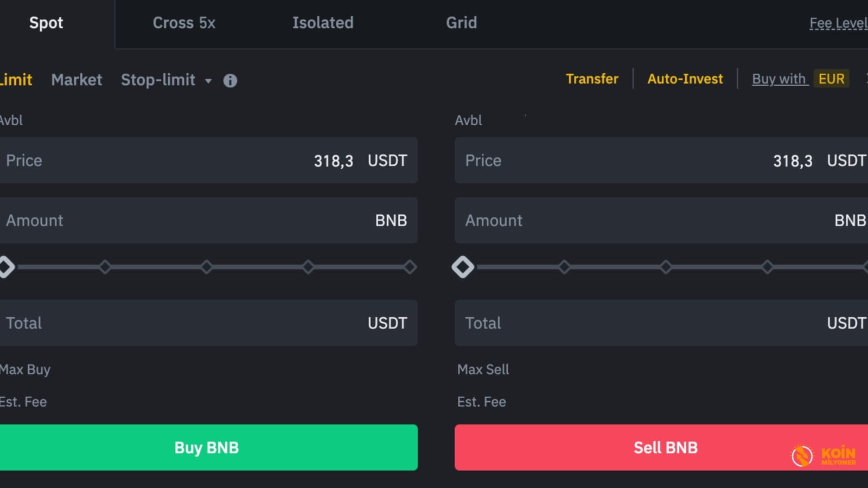
Task: Switch to the Grid trading tab
Action: [461, 23]
